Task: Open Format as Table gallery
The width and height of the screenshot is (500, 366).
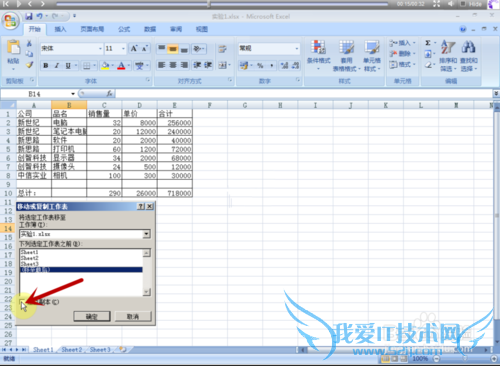Action: click(346, 56)
